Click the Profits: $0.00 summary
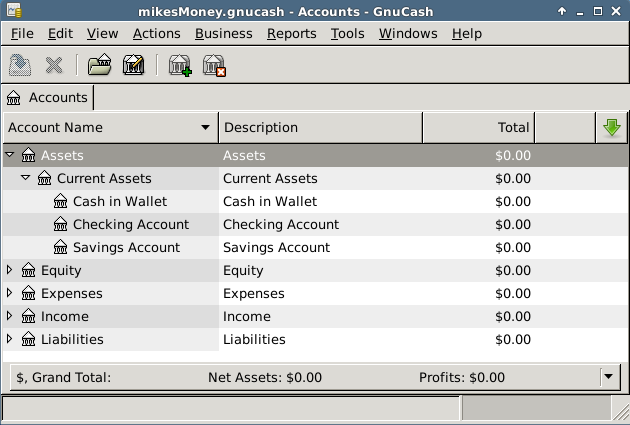Viewport: 630px width, 425px height. coord(462,378)
